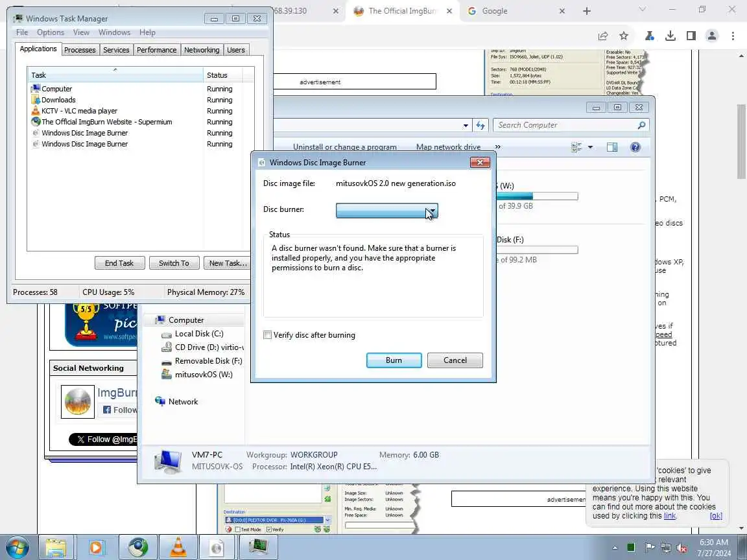Viewport: 747px width, 560px height.
Task: Open the Explorer change view dropdown arrow
Action: [590, 147]
